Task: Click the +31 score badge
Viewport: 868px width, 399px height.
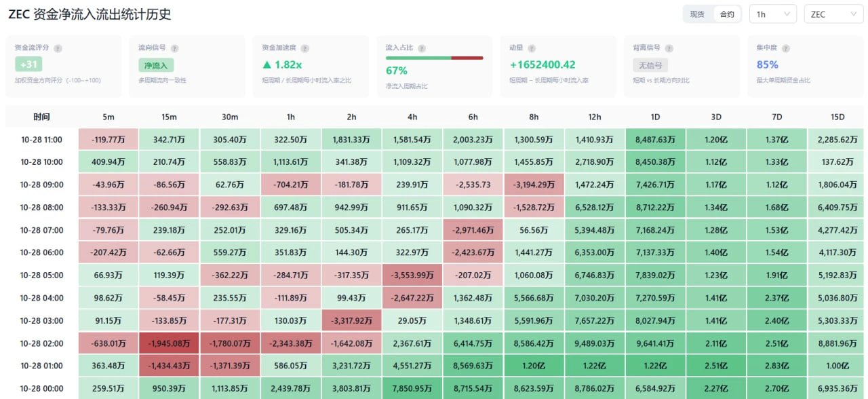Action: [28, 65]
